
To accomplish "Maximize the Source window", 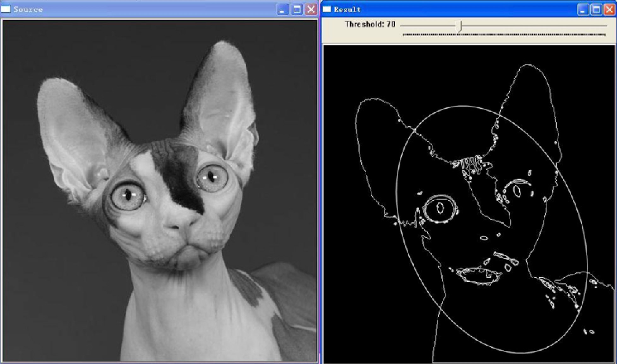I will click(297, 9).
